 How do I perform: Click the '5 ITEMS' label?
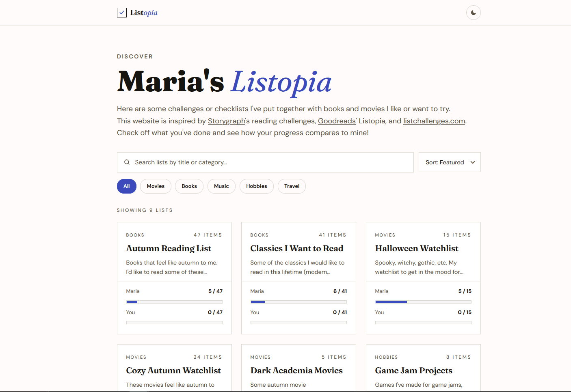click(334, 357)
